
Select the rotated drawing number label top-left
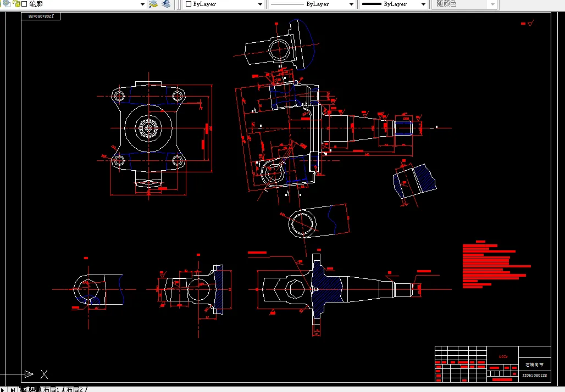pyautogui.click(x=41, y=16)
